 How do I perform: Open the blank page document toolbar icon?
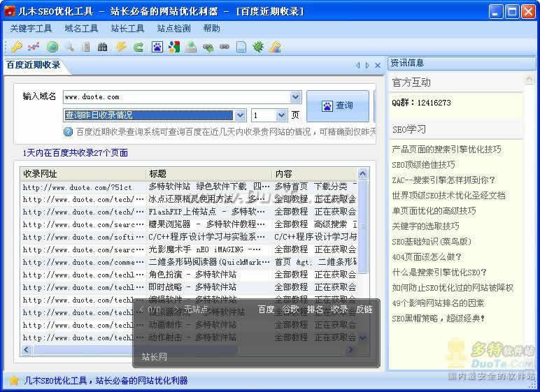[241, 46]
